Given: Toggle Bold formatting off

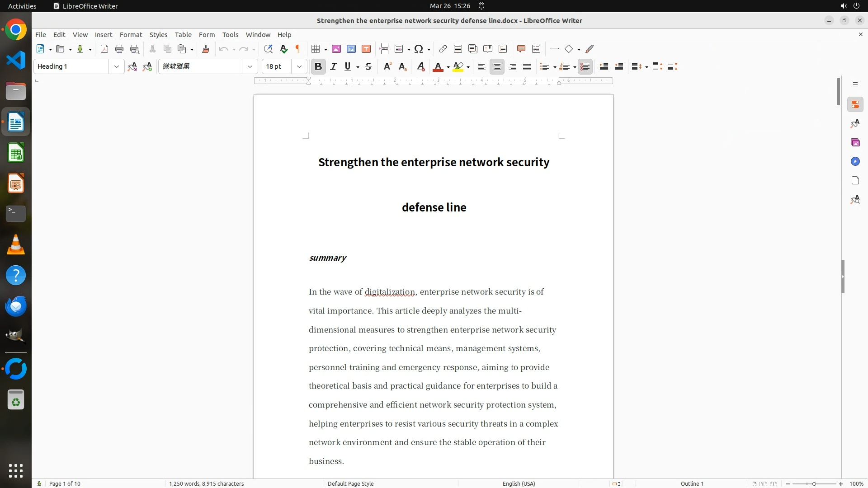Looking at the screenshot, I should click(x=318, y=67).
